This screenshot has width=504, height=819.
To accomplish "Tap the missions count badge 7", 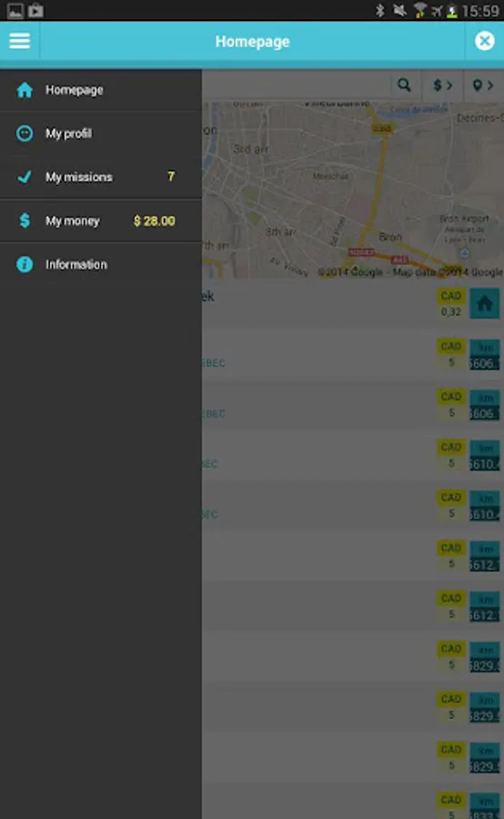I will coord(171,177).
